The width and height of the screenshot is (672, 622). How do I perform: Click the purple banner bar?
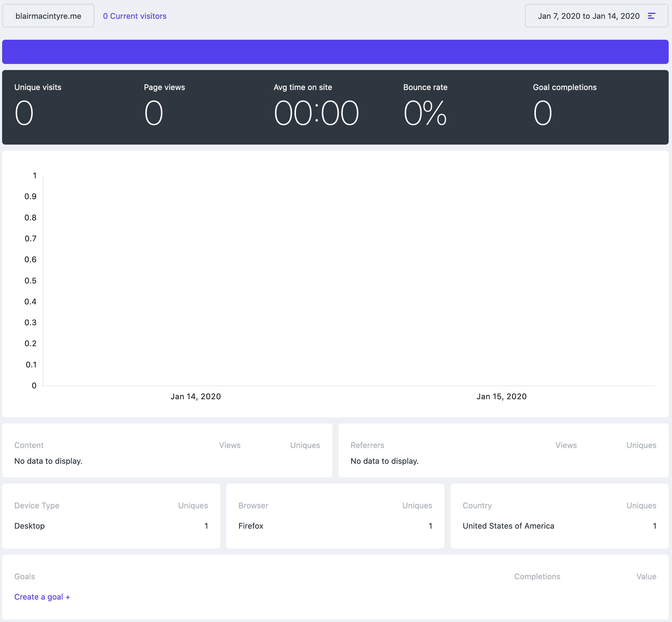tap(335, 52)
